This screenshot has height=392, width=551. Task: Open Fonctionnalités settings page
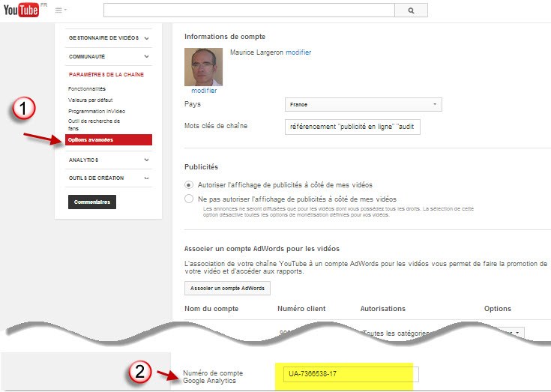87,89
